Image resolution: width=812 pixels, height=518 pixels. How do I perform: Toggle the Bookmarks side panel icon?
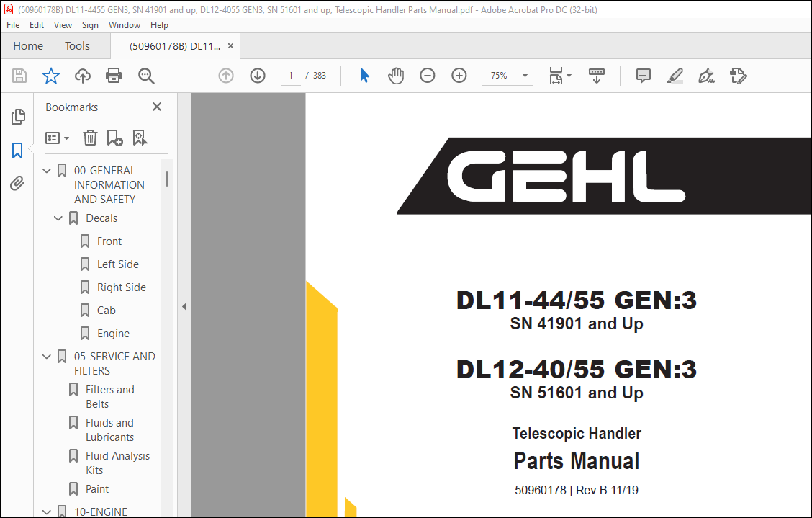[x=17, y=151]
